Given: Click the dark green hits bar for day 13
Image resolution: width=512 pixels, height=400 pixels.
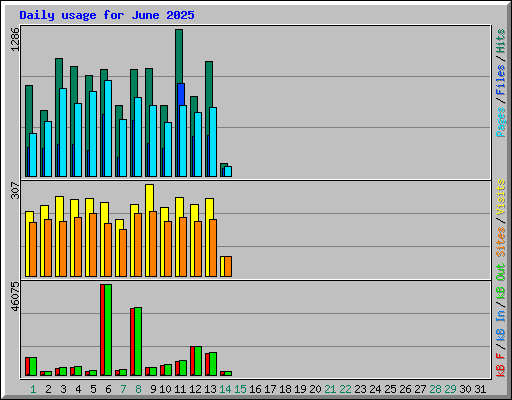Looking at the screenshot, I should tap(209, 84).
